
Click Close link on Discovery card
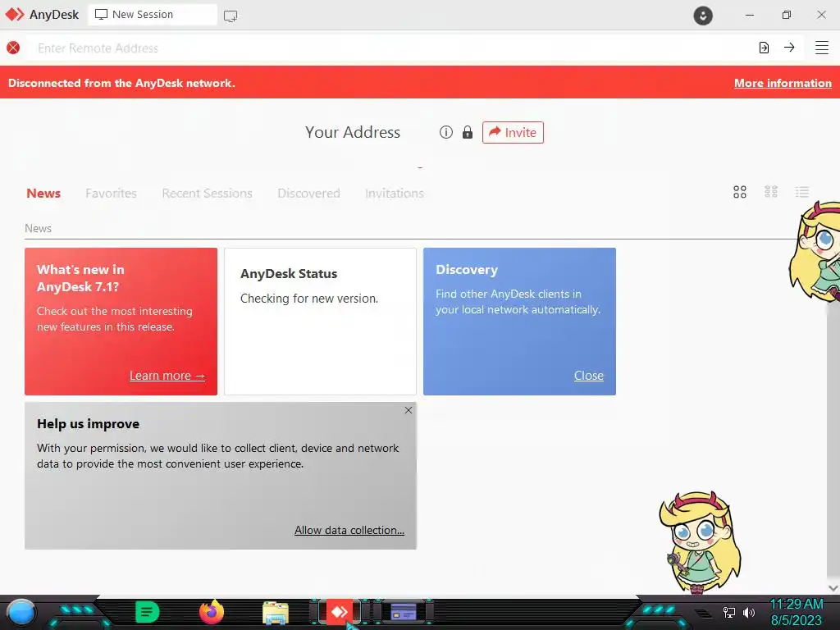click(589, 376)
